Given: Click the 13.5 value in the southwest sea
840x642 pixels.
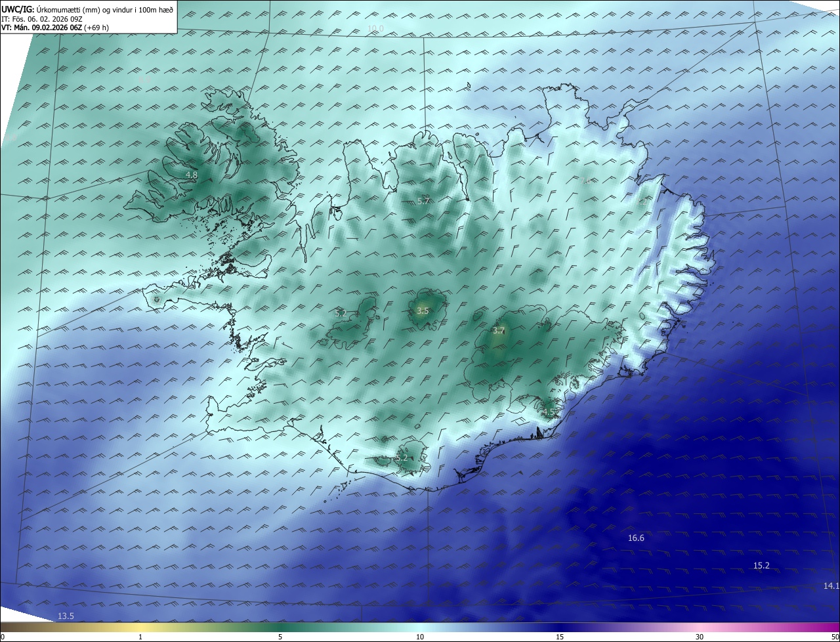Looking at the screenshot, I should (66, 616).
